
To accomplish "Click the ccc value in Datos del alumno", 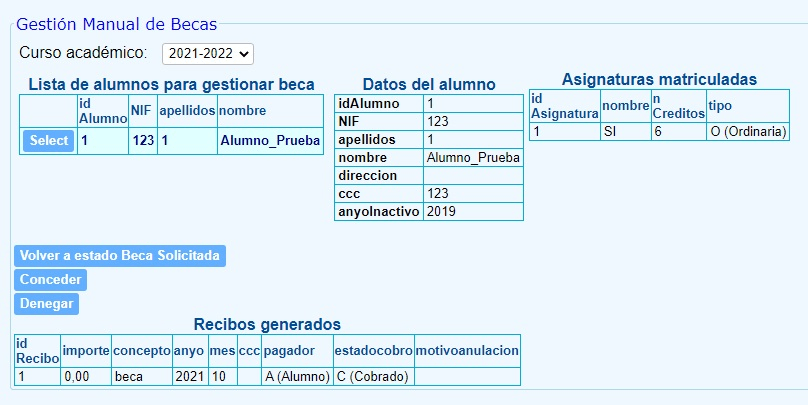I will (x=472, y=194).
